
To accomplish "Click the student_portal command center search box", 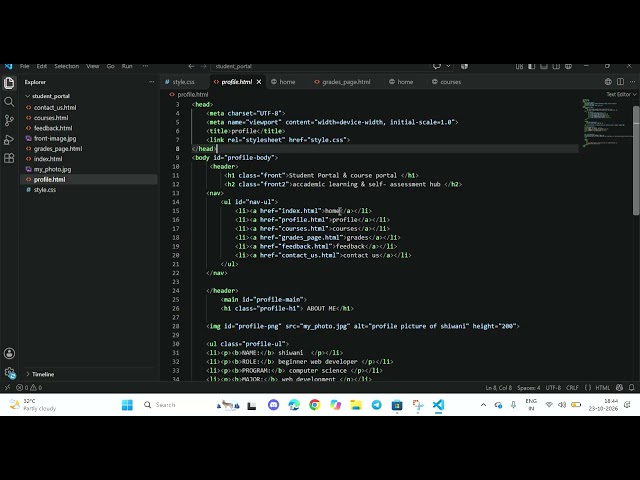I will tap(320, 66).
